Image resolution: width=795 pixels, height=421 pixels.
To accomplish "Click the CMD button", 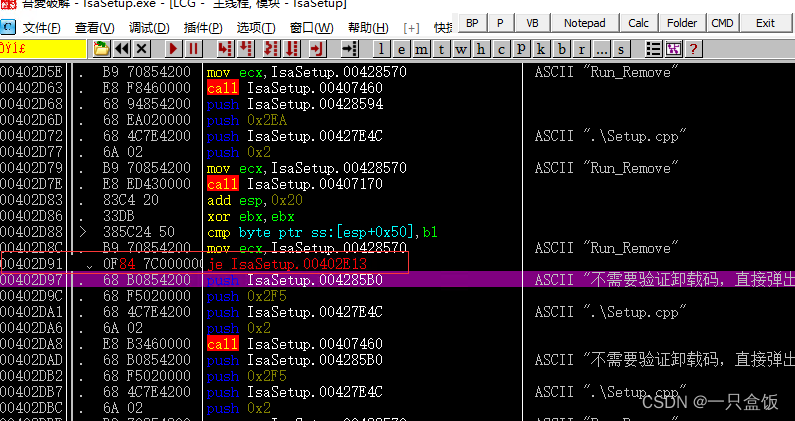I will click(x=722, y=23).
